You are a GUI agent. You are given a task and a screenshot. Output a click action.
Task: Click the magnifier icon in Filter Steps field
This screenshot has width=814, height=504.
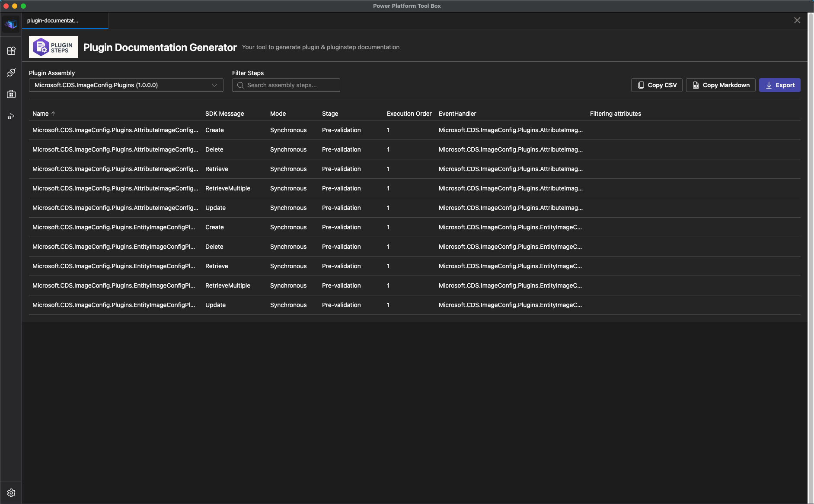click(240, 85)
